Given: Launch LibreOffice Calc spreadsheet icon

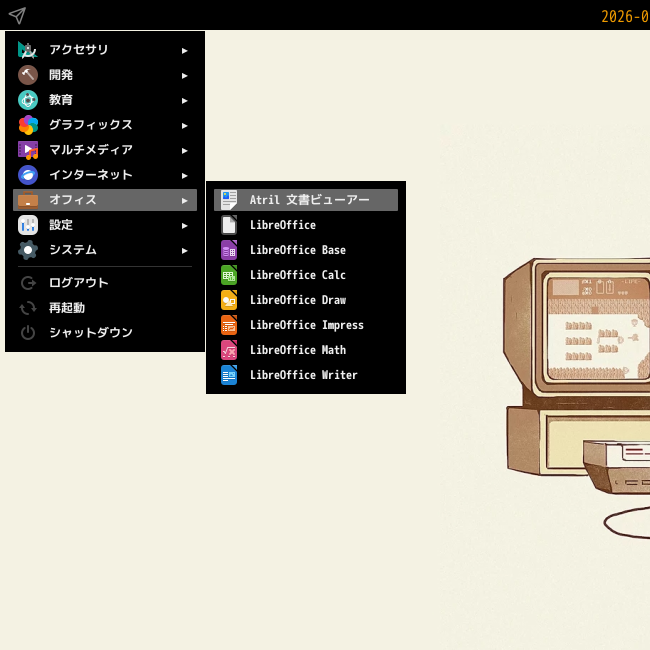Looking at the screenshot, I should [229, 275].
